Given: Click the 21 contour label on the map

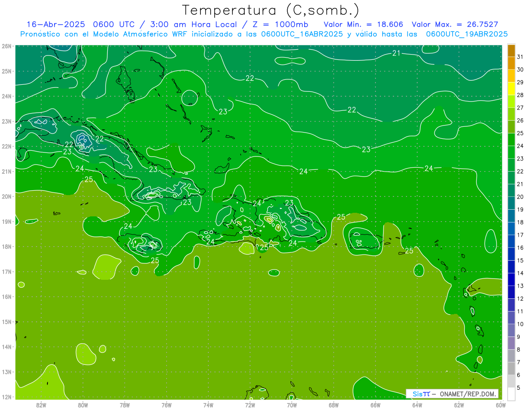Looking at the screenshot, I should (x=396, y=53).
